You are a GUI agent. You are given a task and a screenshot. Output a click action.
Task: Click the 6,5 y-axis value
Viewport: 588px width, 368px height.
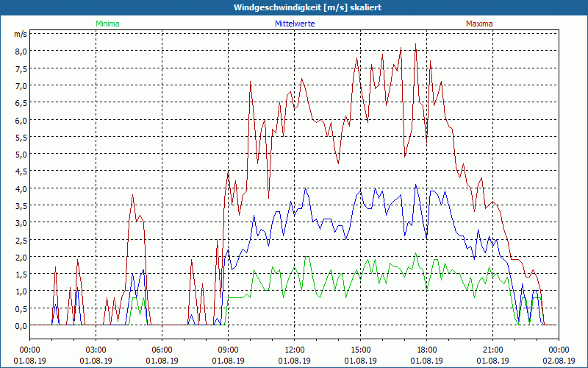point(21,103)
